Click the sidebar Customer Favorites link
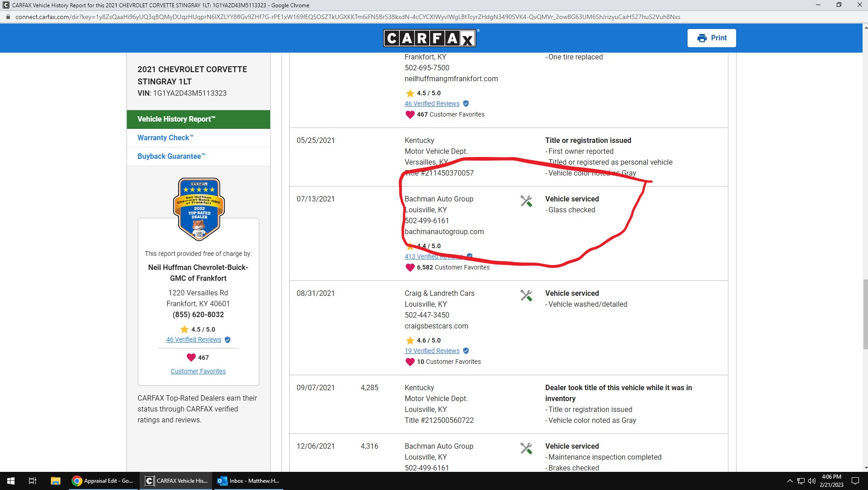 pos(198,371)
